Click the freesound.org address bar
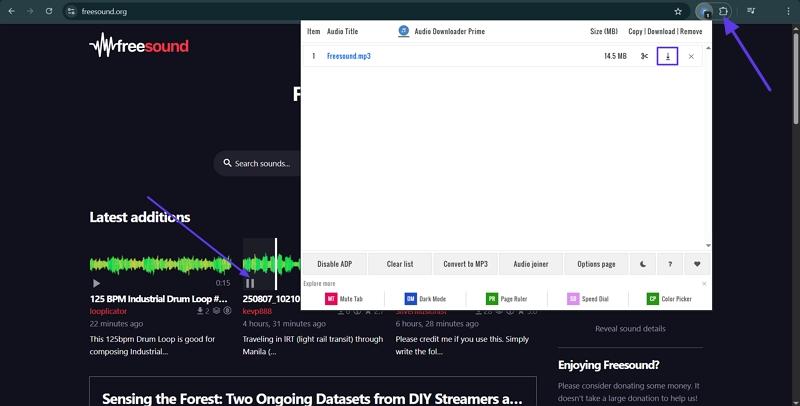Viewport: 800px width, 406px height. tap(375, 11)
